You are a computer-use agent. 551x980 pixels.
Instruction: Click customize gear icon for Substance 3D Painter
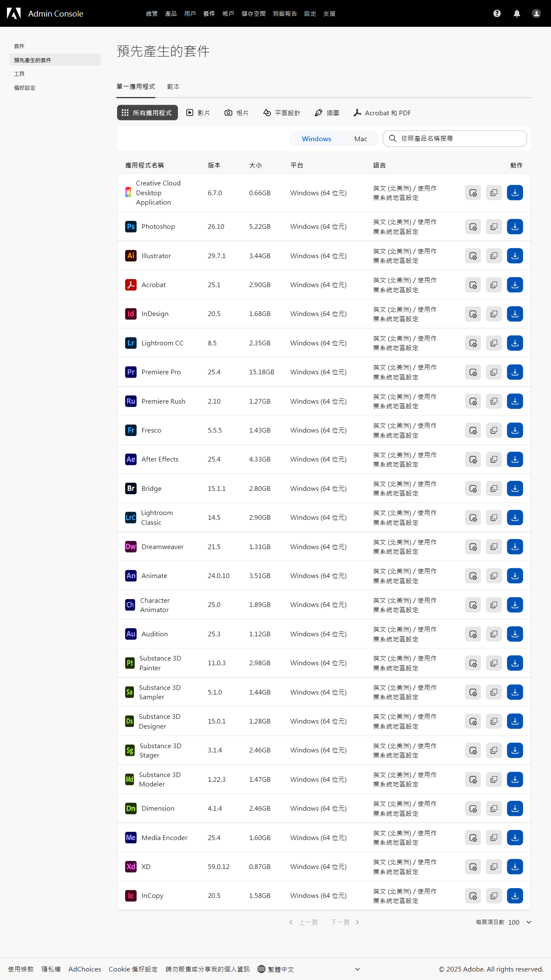coord(473,663)
